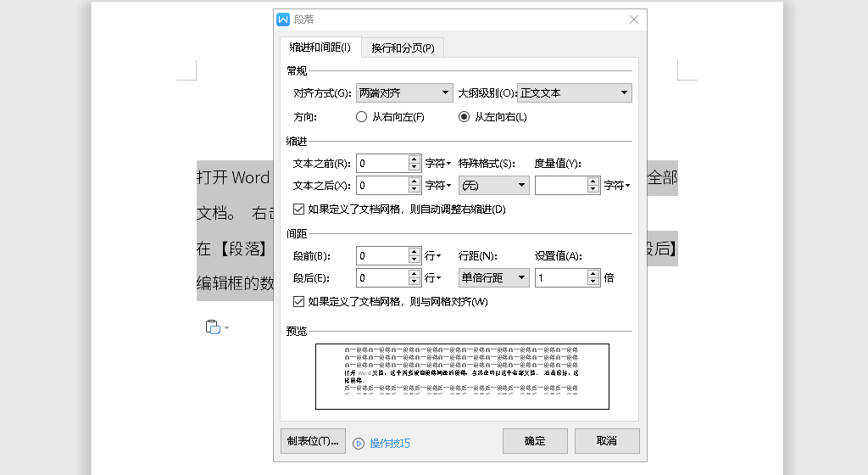Switch to 缩进和间距 tab
The width and height of the screenshot is (868, 475).
pyautogui.click(x=320, y=47)
